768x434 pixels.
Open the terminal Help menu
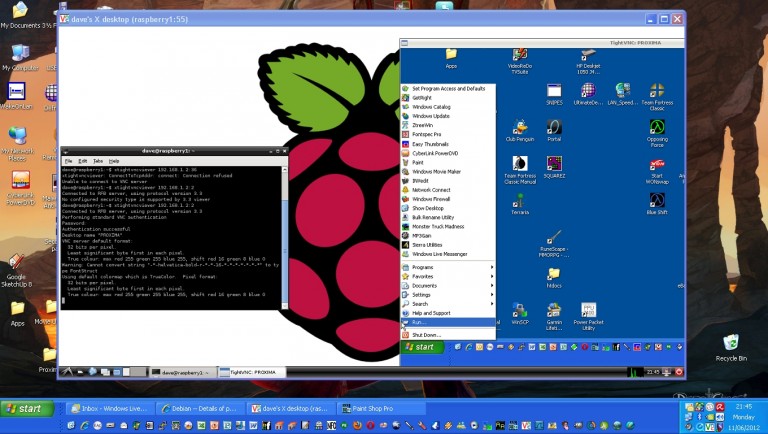114,161
